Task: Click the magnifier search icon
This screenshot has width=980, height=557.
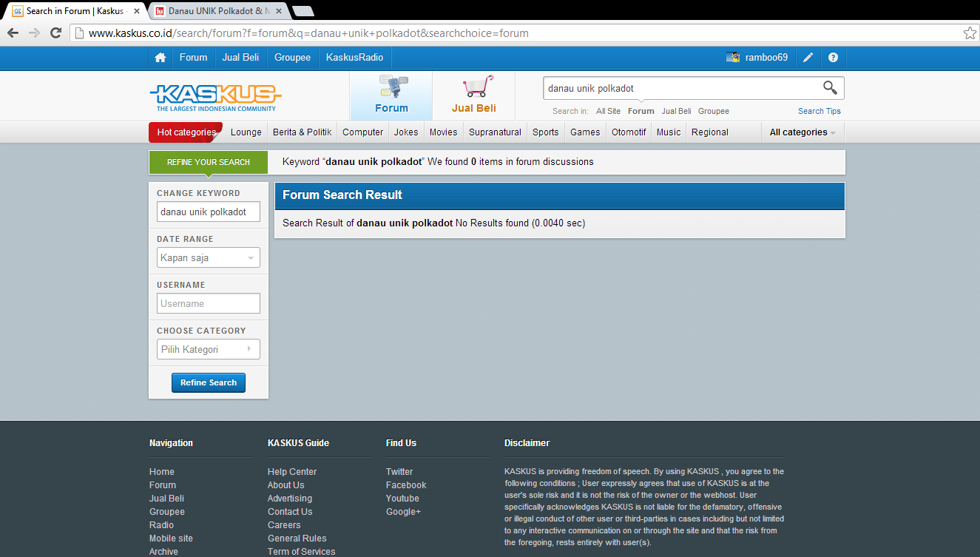Action: click(830, 88)
